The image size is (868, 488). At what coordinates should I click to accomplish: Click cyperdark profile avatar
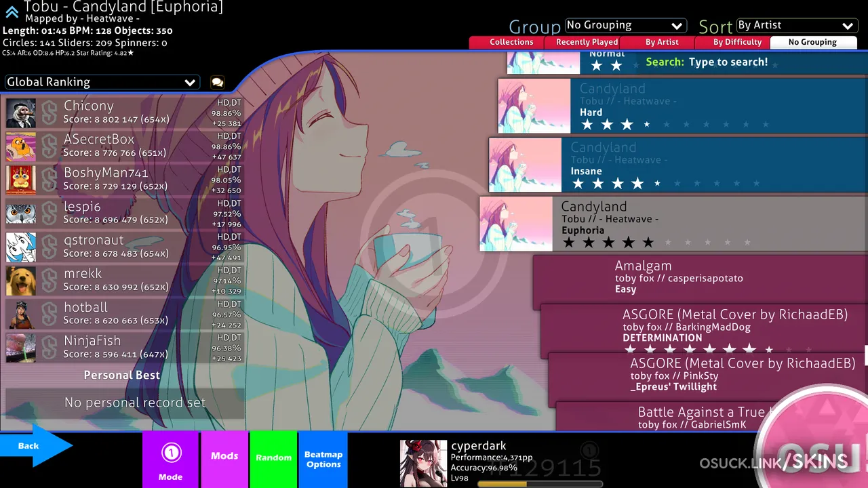point(423,464)
